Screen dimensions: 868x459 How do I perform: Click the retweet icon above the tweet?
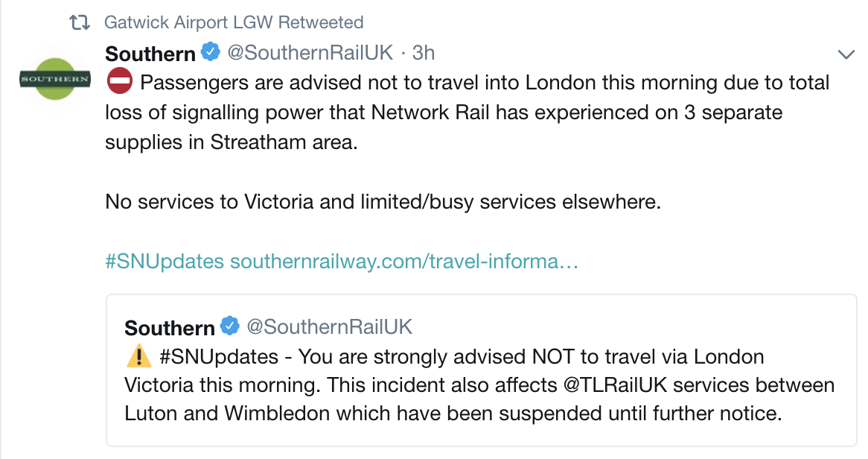(79, 22)
